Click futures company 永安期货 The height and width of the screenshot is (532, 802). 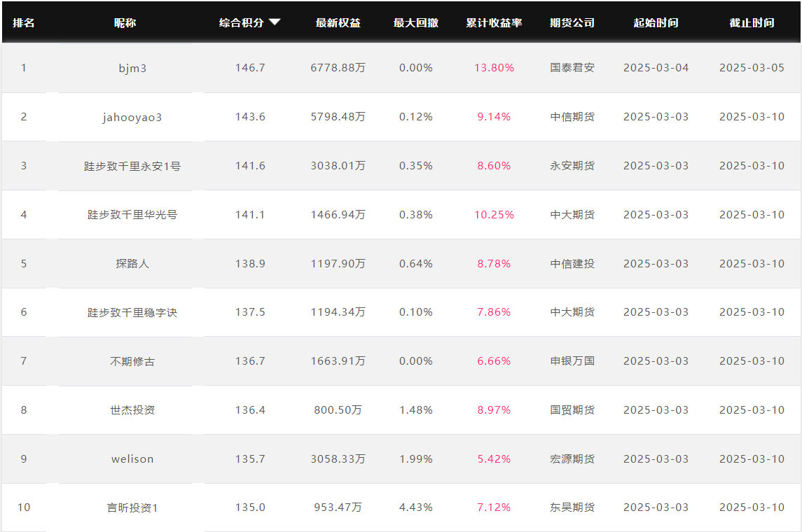click(572, 166)
